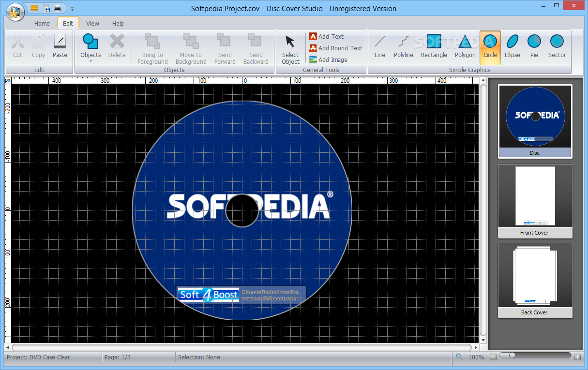
Task: Click the canvas scroll left arrow
Action: pyautogui.click(x=7, y=347)
